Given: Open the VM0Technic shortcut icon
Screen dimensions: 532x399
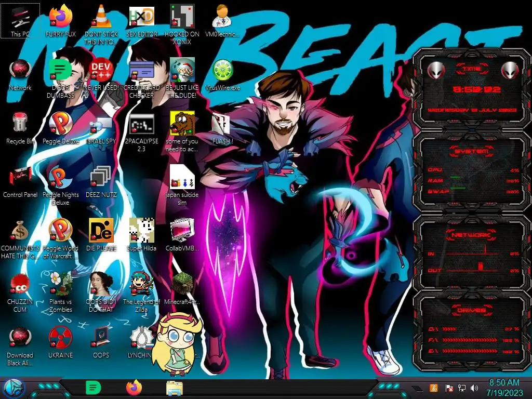Looking at the screenshot, I should pyautogui.click(x=222, y=20).
